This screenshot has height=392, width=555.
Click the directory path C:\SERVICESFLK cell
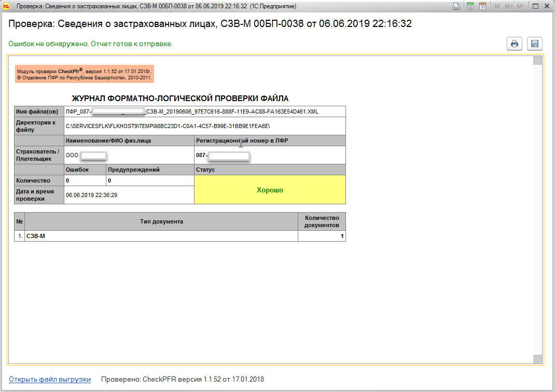(204, 126)
